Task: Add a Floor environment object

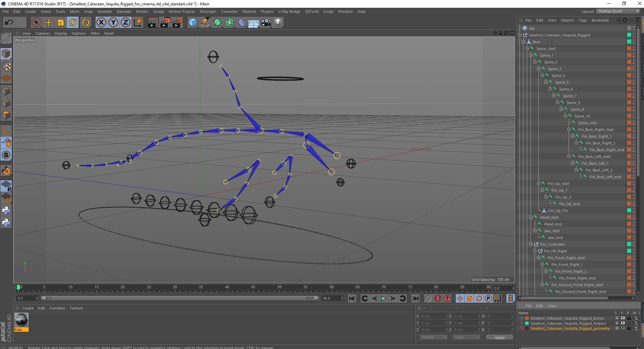Action: 254,22
